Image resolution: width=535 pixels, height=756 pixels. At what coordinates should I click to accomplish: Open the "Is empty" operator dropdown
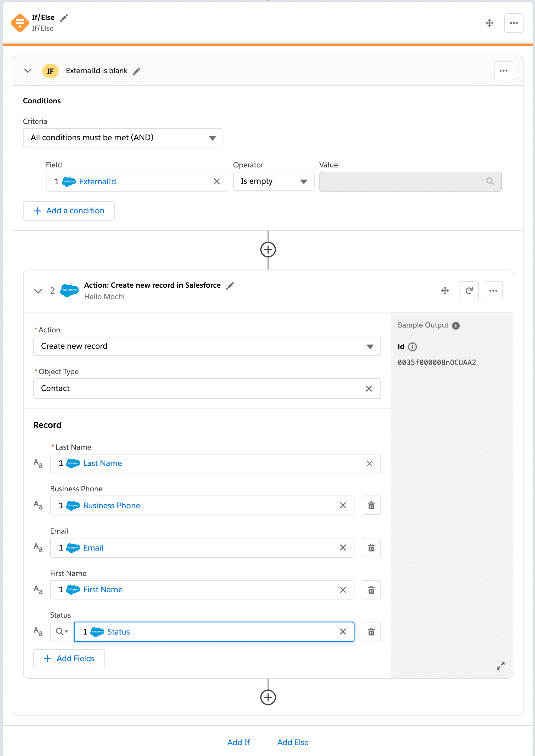pyautogui.click(x=304, y=181)
